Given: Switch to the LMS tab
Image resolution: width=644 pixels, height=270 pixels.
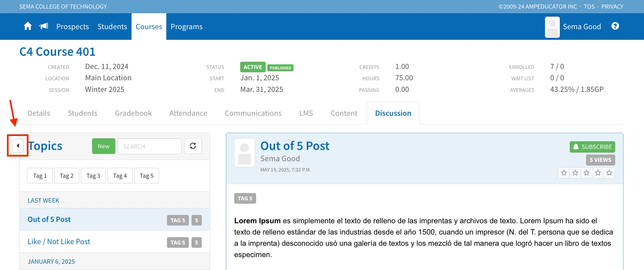Looking at the screenshot, I should [306, 113].
